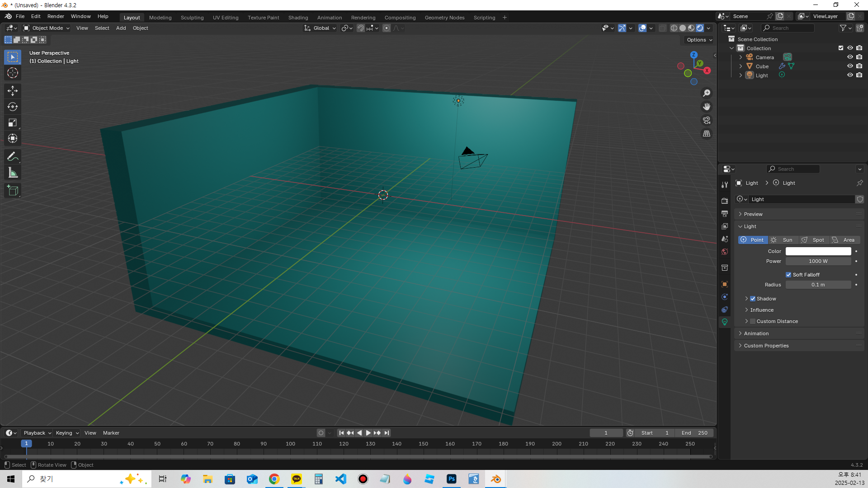Select the Scale tool
868x488 pixels.
[13, 122]
